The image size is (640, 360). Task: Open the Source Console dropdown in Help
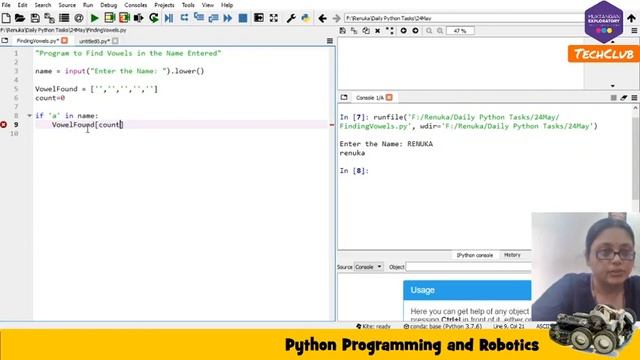click(369, 267)
